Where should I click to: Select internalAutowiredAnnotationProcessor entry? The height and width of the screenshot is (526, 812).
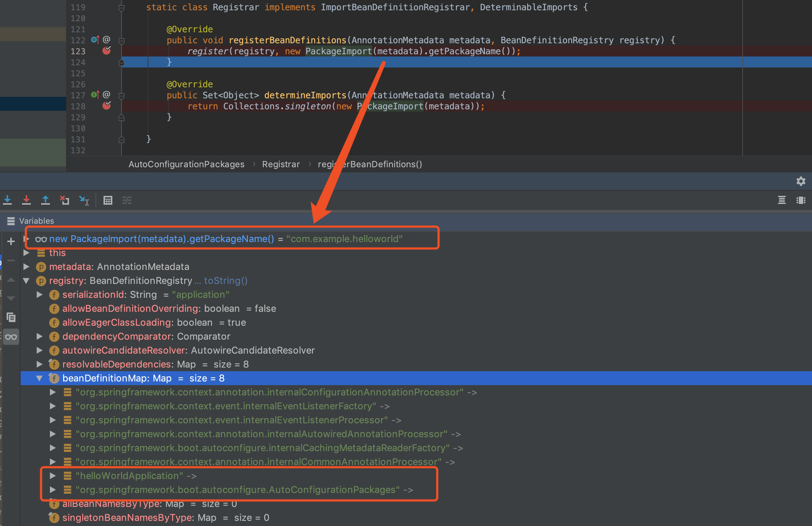(x=416, y=434)
